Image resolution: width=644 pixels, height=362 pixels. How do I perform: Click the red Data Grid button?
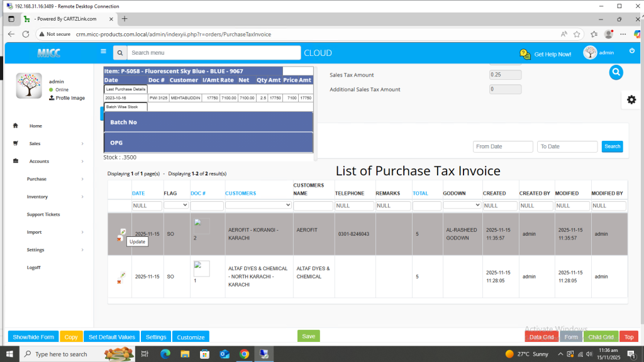(541, 337)
